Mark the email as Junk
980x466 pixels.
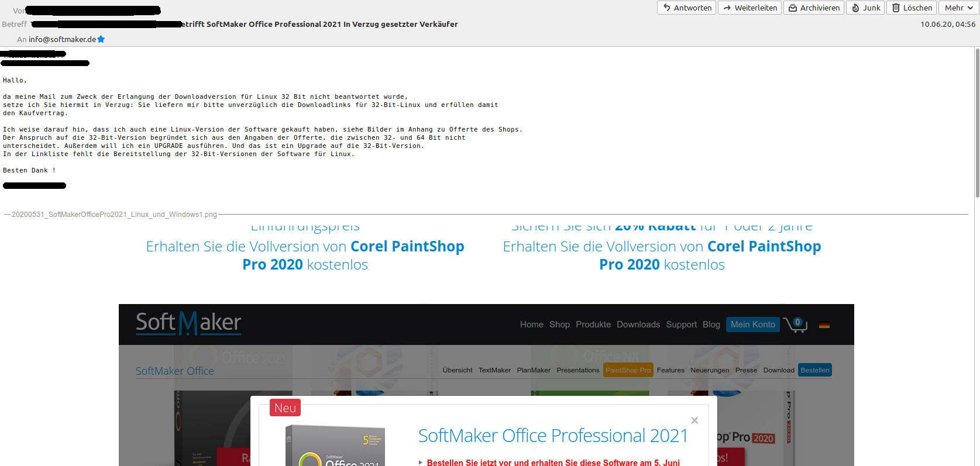tap(865, 8)
